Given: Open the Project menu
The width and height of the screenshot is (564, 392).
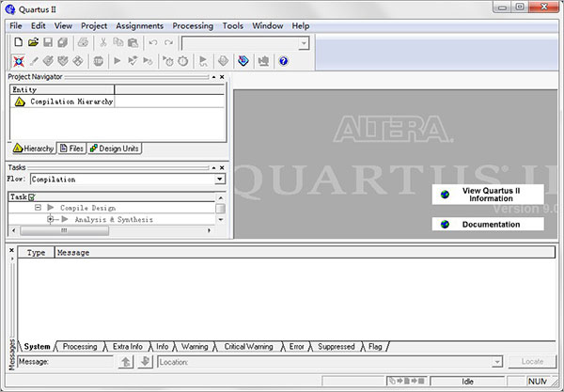Looking at the screenshot, I should click(94, 26).
